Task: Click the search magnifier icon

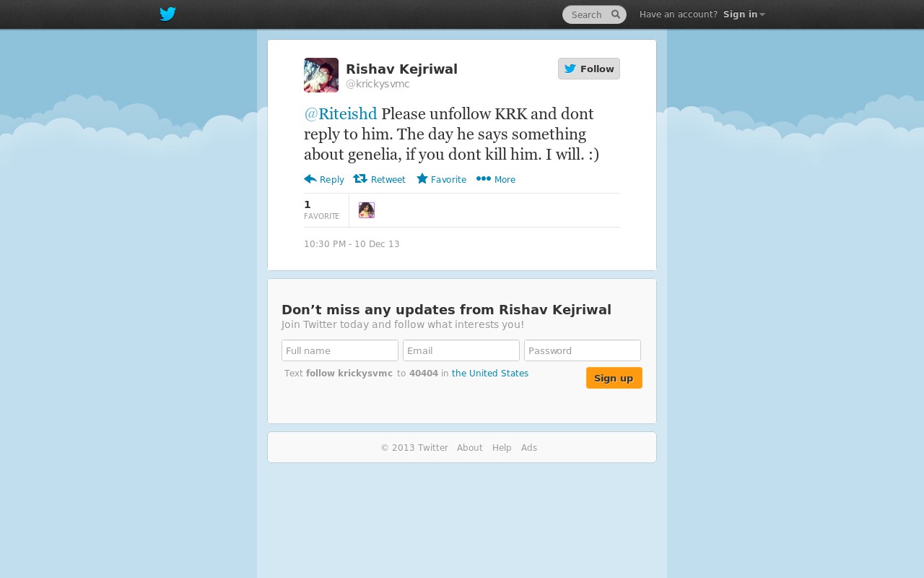Action: 616,14
